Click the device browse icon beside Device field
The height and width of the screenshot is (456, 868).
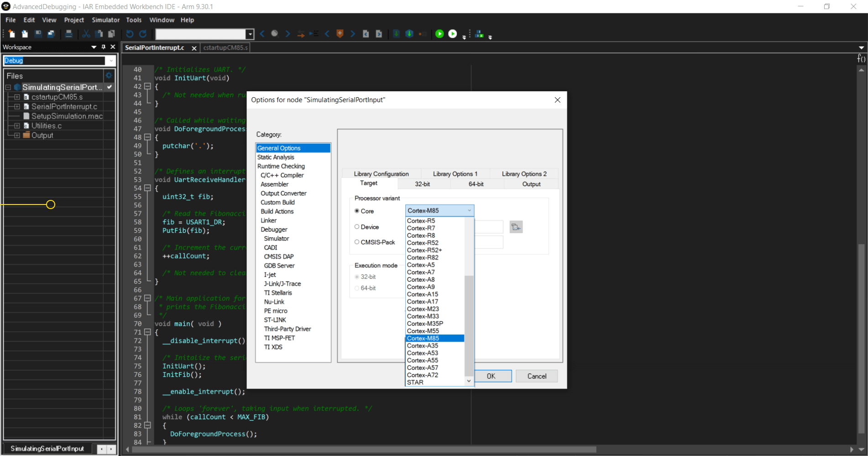516,227
